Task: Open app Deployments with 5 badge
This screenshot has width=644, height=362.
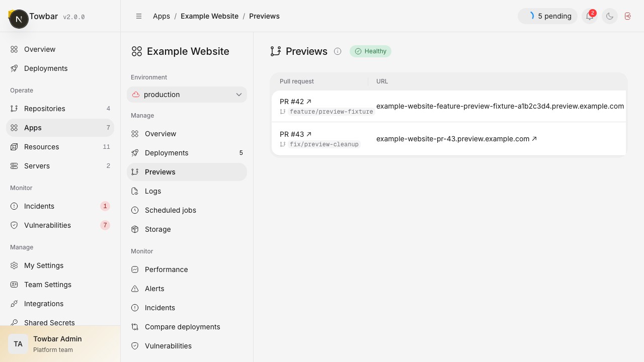Action: tap(187, 153)
